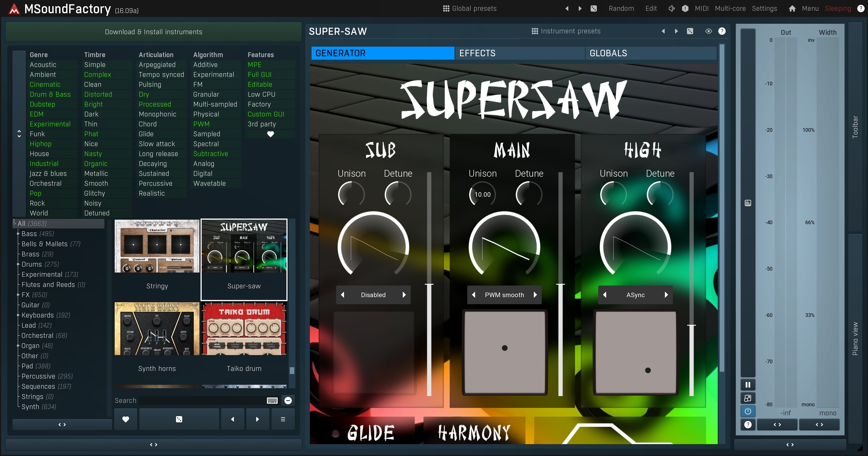Click Sleeping status label
The width and height of the screenshot is (868, 456).
click(838, 8)
